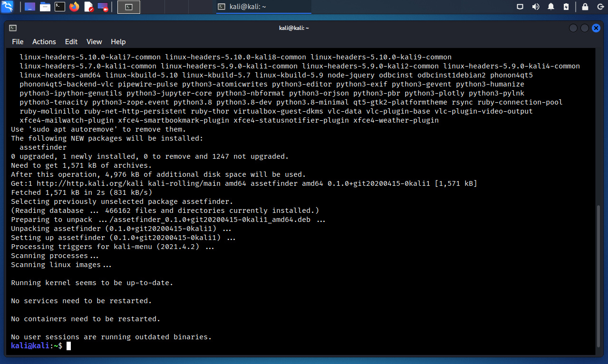The height and width of the screenshot is (364, 608).
Task: Launch terminal emulator from panel launcher
Action: click(x=59, y=7)
